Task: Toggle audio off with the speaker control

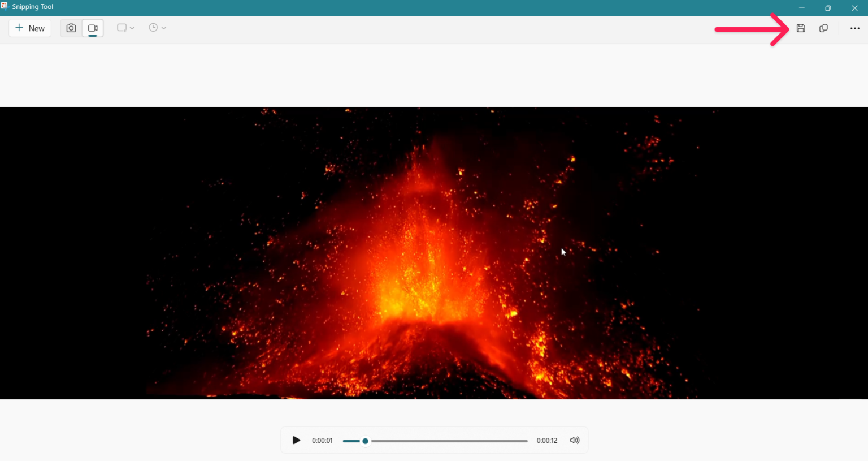Action: [x=575, y=440]
